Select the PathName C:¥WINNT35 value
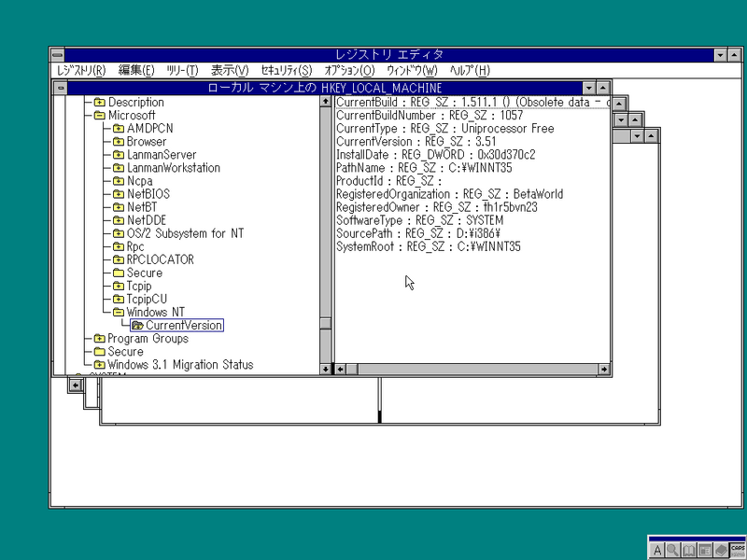Screen dimensions: 747x560 click(x=425, y=168)
